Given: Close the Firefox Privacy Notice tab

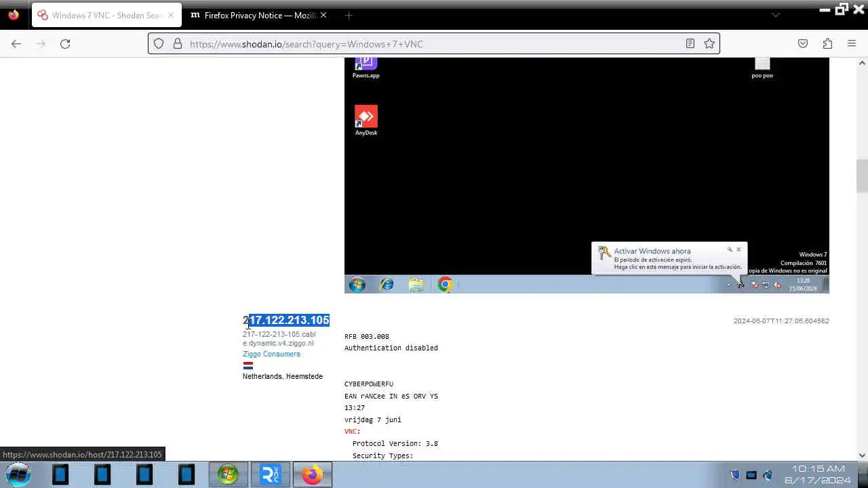Looking at the screenshot, I should point(323,15).
